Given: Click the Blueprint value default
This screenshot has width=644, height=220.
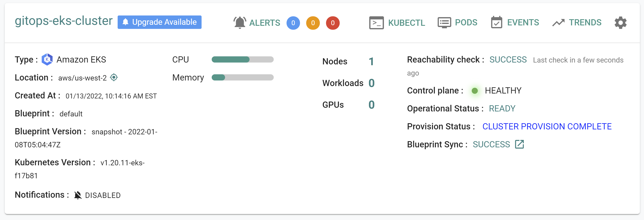Looking at the screenshot, I should pyautogui.click(x=71, y=114).
